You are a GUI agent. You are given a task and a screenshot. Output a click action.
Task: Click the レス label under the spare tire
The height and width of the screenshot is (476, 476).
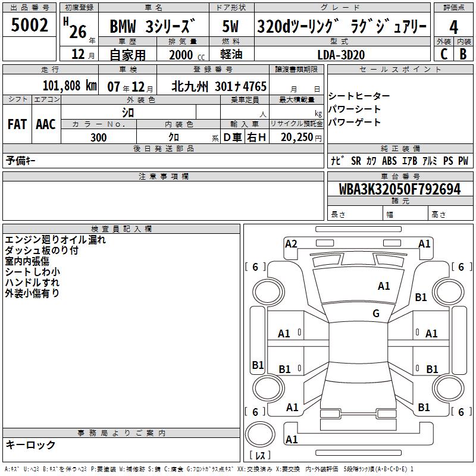tap(259, 455)
